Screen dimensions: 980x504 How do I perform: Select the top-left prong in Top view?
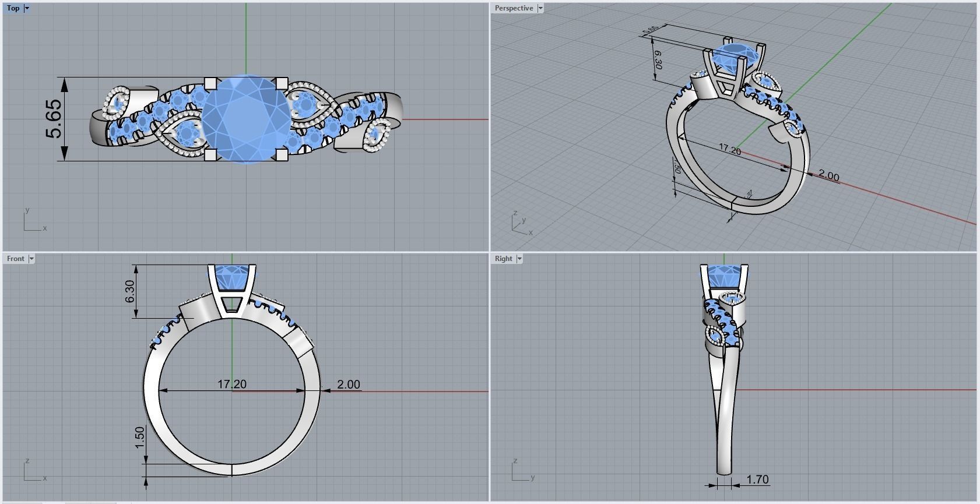tap(211, 83)
